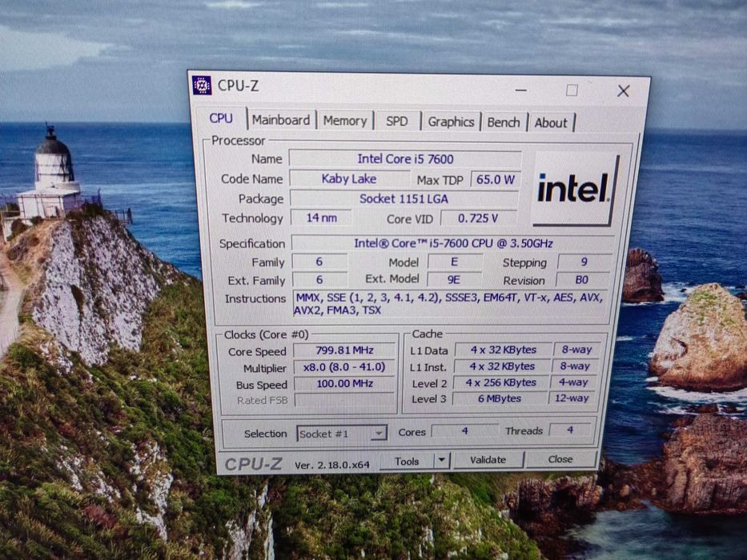This screenshot has height=560, width=747.
Task: Click the Close button at bottom
Action: click(560, 459)
